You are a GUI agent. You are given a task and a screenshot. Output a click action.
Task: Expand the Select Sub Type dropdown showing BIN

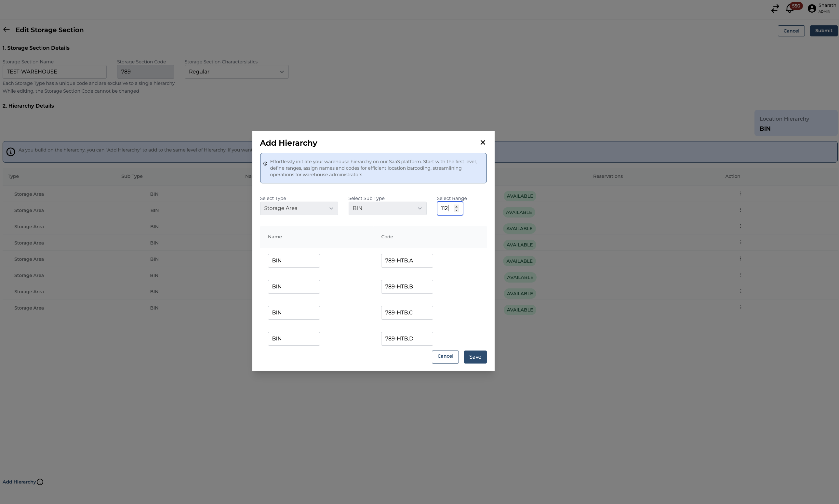pyautogui.click(x=387, y=208)
